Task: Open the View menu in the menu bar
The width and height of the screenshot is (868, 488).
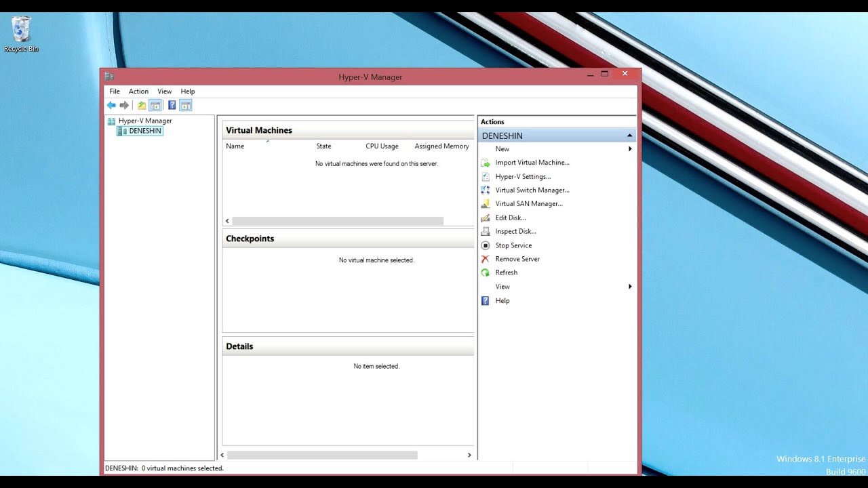Action: [x=165, y=91]
